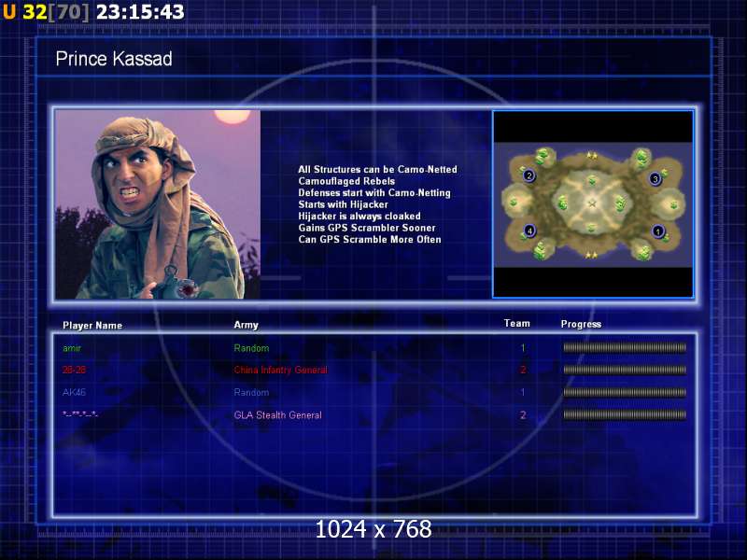The image size is (747, 560).
Task: Click team number 2 in the GLA Stealth row
Action: click(x=523, y=415)
